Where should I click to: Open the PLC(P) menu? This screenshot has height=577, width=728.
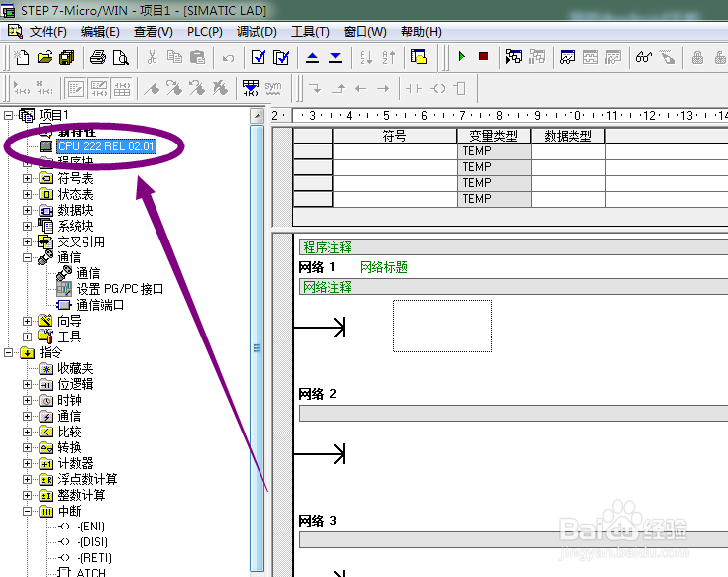click(x=205, y=32)
